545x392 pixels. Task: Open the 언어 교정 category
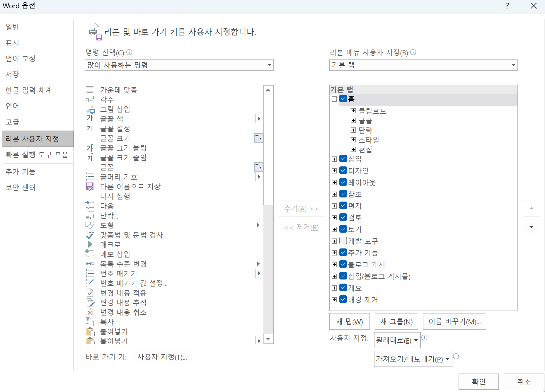click(x=38, y=59)
